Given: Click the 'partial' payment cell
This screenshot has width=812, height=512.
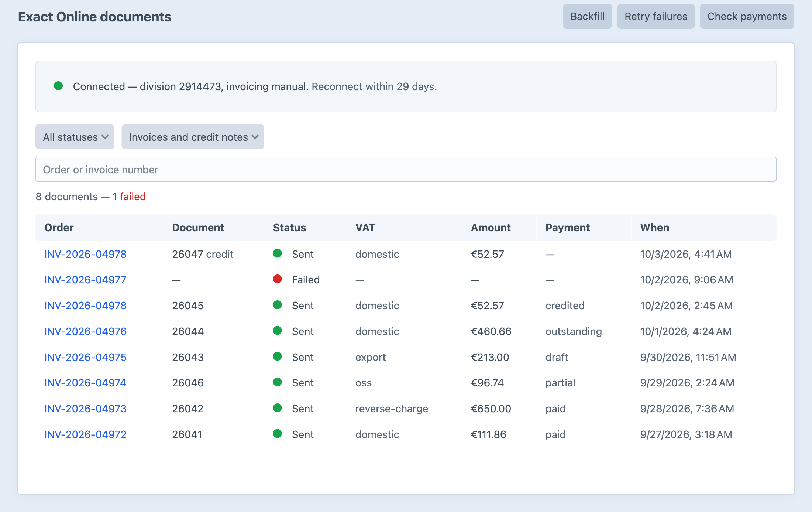Looking at the screenshot, I should [x=560, y=383].
